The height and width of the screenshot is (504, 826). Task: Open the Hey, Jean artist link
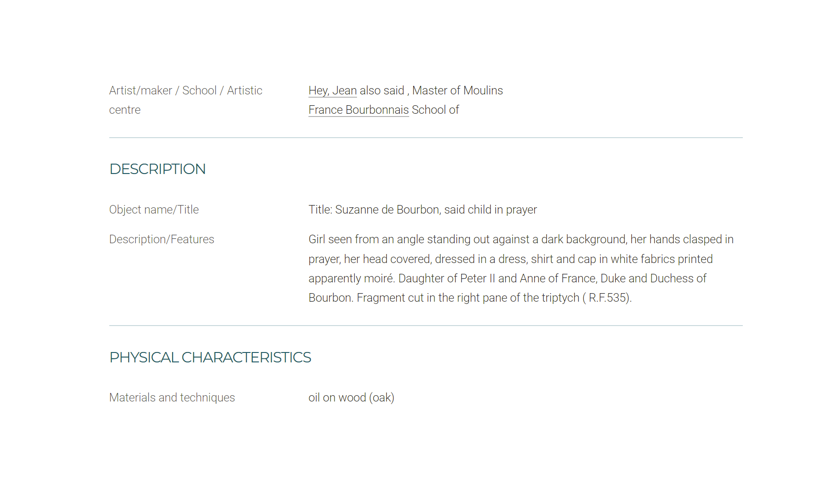[x=332, y=90]
